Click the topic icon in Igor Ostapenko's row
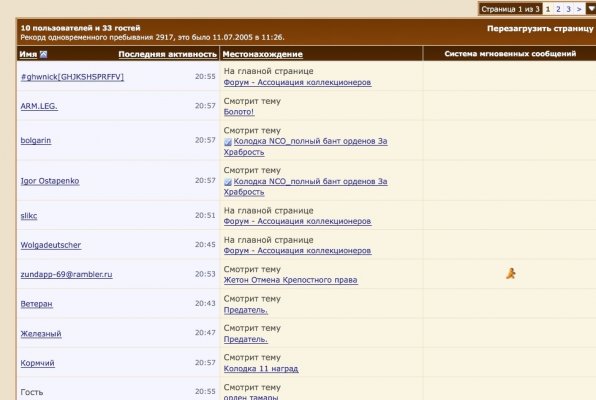The image size is (596, 400). tap(228, 182)
